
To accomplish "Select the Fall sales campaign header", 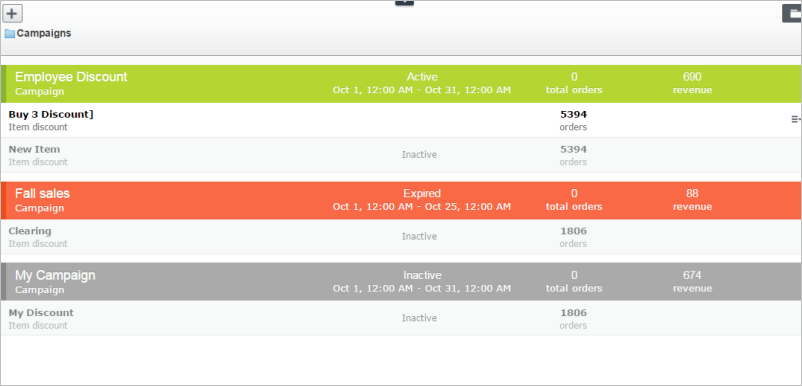I will 402,200.
